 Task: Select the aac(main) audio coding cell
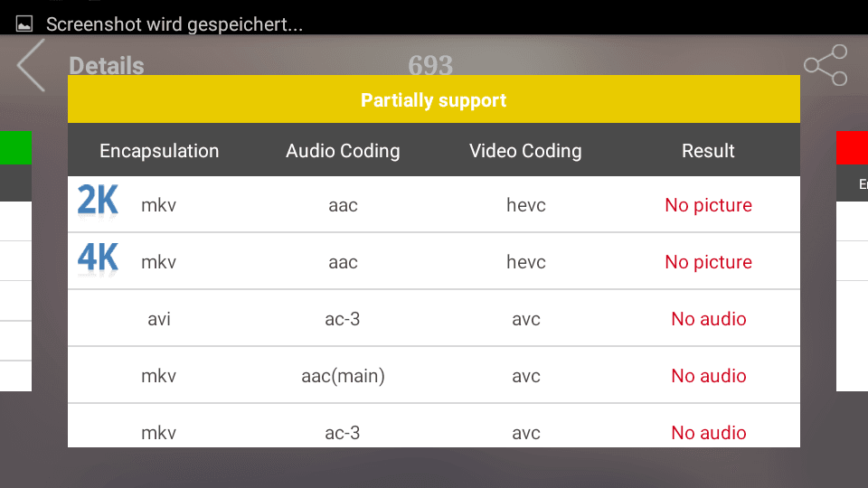tap(343, 376)
